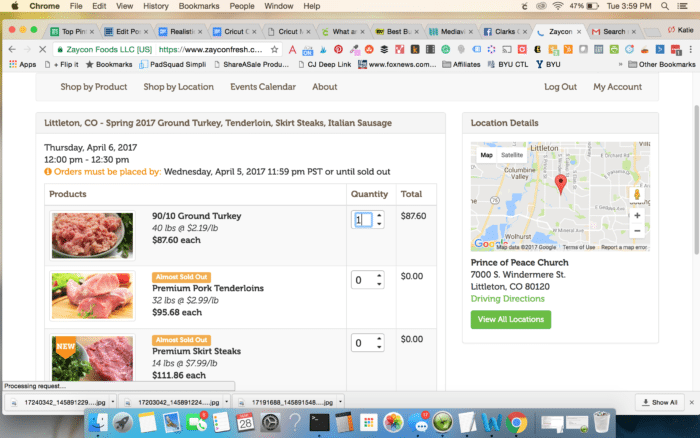Viewport: 700px width, 438px height.
Task: Click the Wi-Fi status icon
Action: 558,6
